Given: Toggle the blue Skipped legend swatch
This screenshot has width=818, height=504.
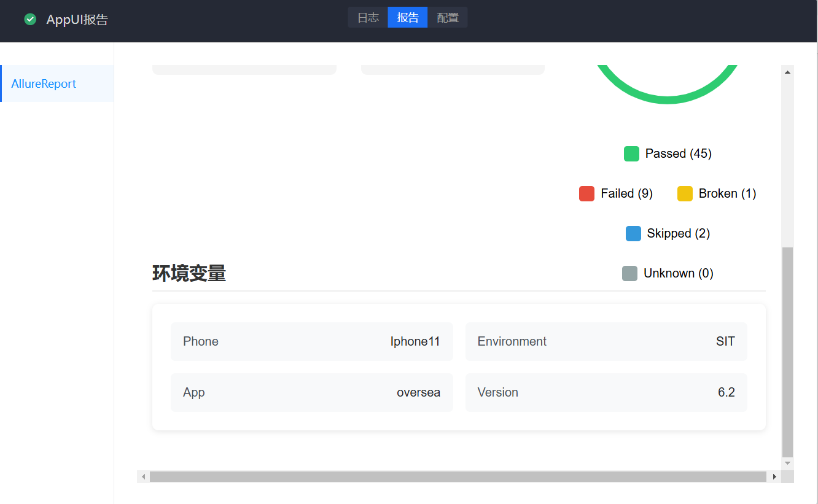Looking at the screenshot, I should click(633, 234).
